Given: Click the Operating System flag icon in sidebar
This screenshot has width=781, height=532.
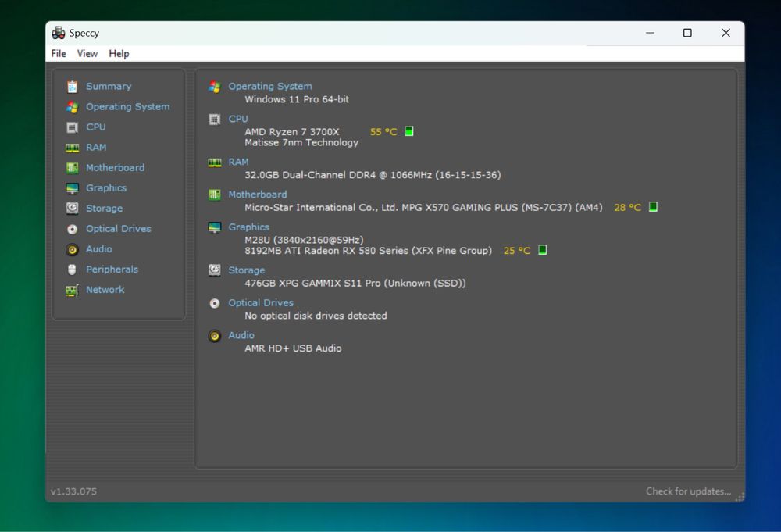Looking at the screenshot, I should (x=72, y=107).
